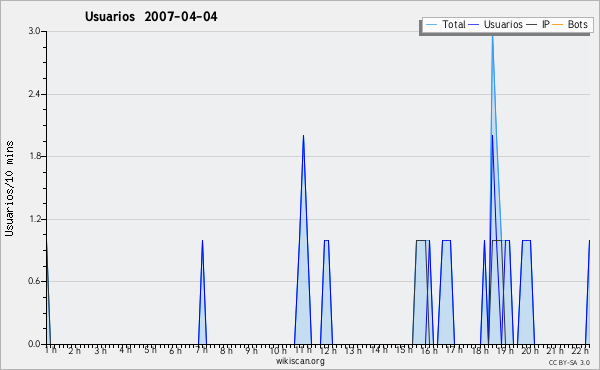This screenshot has height=370, width=600.
Task: Click the plateau of the 17 h spike
Action: tap(446, 241)
